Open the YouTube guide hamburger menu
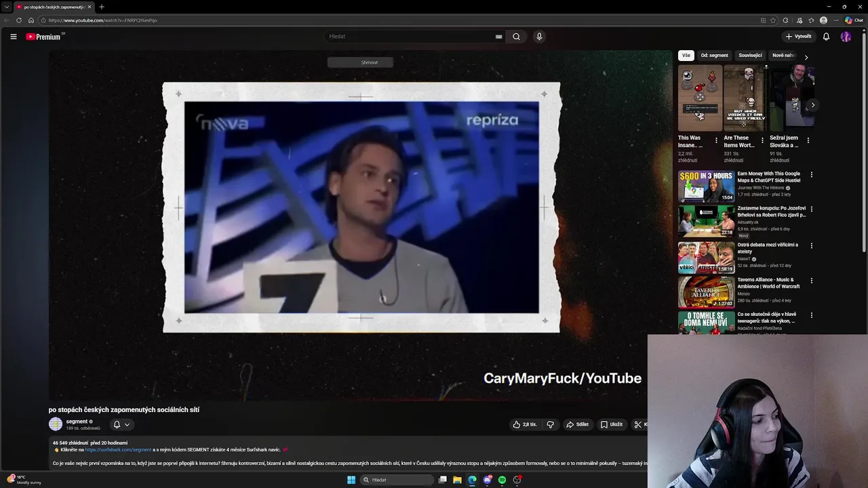This screenshot has width=868, height=488. (14, 37)
